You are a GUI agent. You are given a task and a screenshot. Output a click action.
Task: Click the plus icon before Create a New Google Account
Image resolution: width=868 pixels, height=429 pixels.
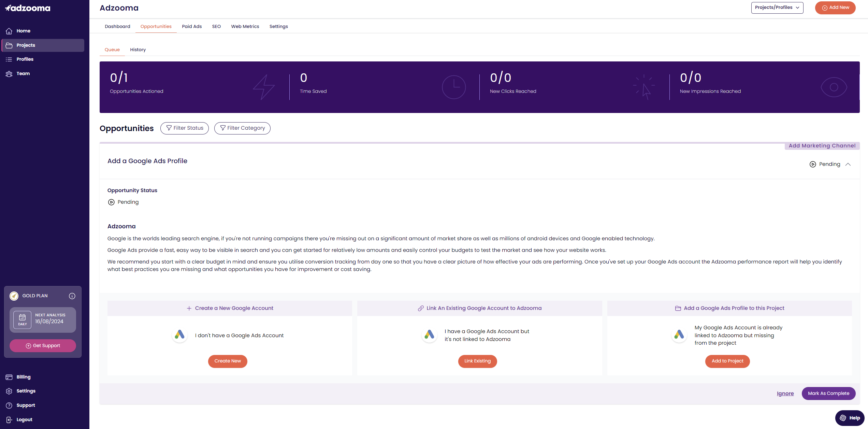(x=189, y=308)
